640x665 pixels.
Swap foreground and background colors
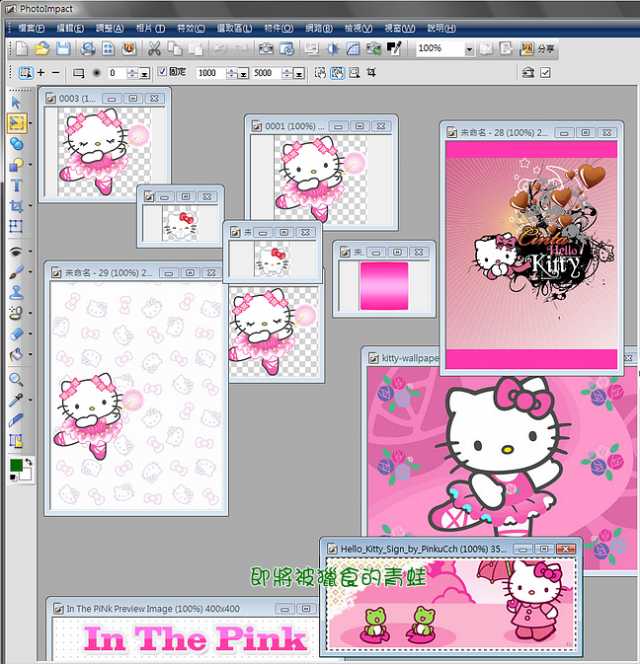click(28, 462)
